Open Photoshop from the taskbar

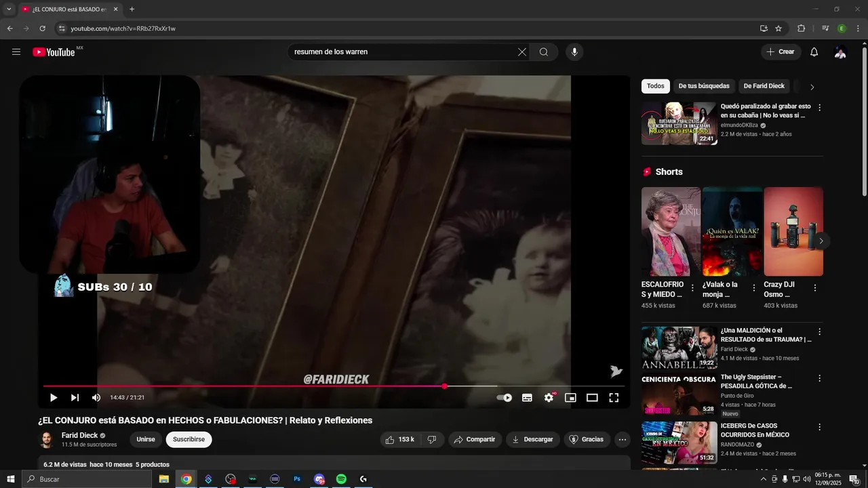(x=297, y=479)
